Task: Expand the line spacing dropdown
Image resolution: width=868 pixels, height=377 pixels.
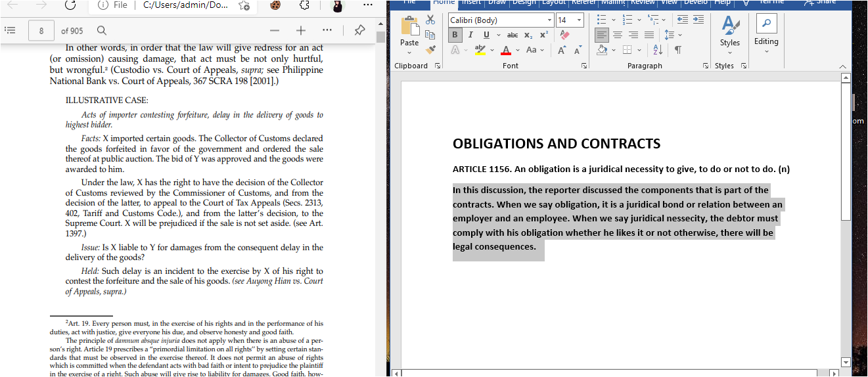Action: pyautogui.click(x=680, y=35)
